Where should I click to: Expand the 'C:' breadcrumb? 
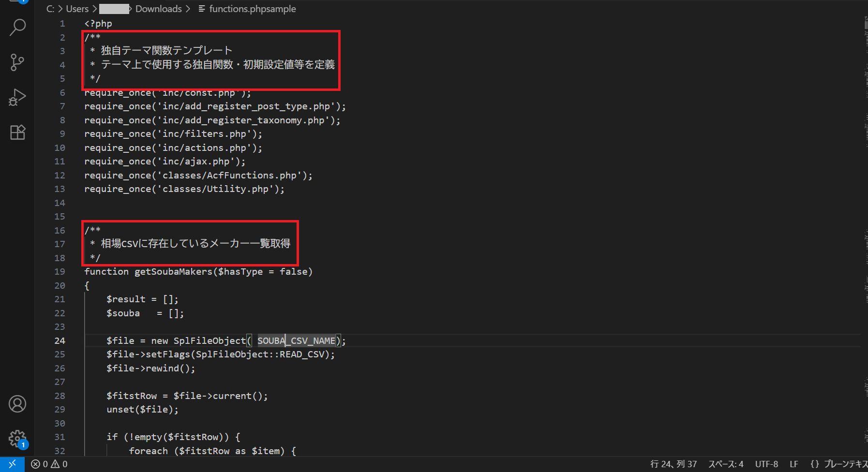(x=50, y=9)
